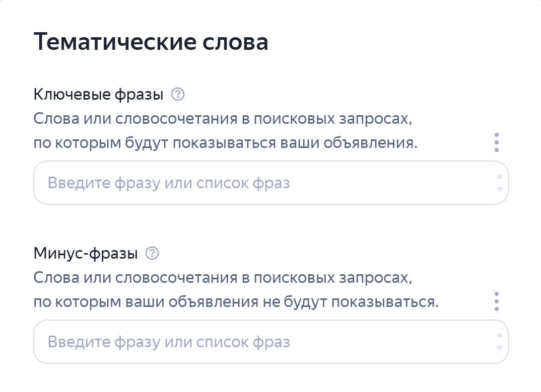The height and width of the screenshot is (392, 541).
Task: Click the down arrow in the Ключевые фразы field
Action: pos(499,189)
